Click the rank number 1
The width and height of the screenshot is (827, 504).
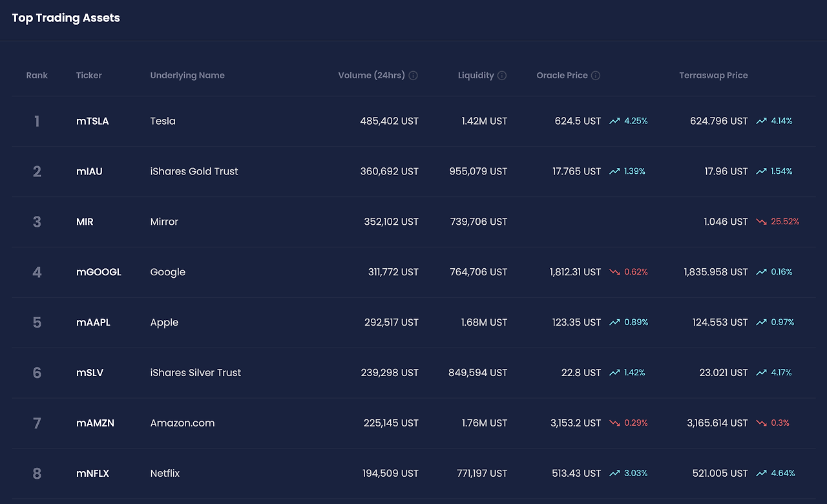click(37, 121)
